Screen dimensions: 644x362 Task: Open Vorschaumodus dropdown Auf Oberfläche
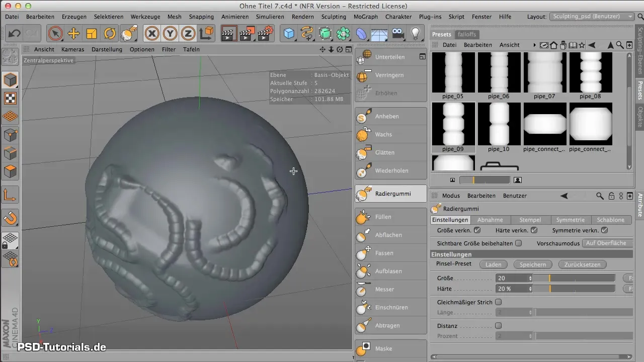[x=606, y=243]
